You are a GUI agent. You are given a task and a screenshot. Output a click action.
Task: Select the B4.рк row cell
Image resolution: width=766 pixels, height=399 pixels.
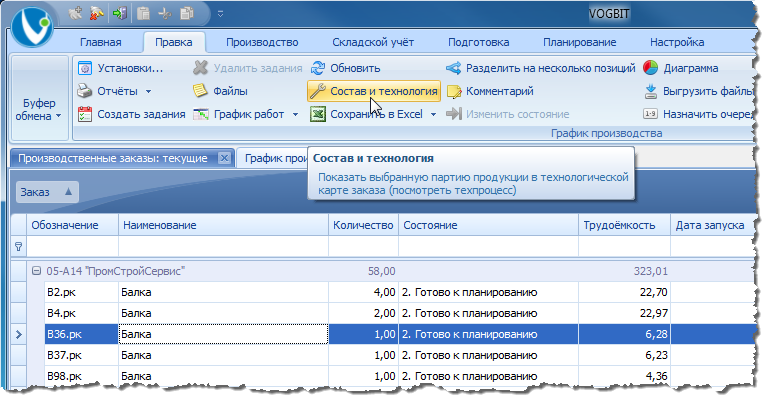(x=82, y=313)
